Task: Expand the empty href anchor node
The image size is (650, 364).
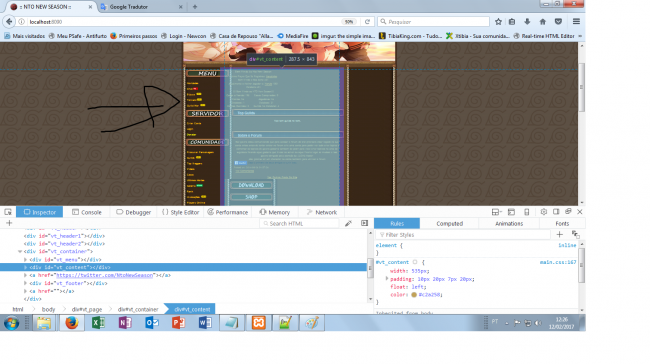Action: 25,291
